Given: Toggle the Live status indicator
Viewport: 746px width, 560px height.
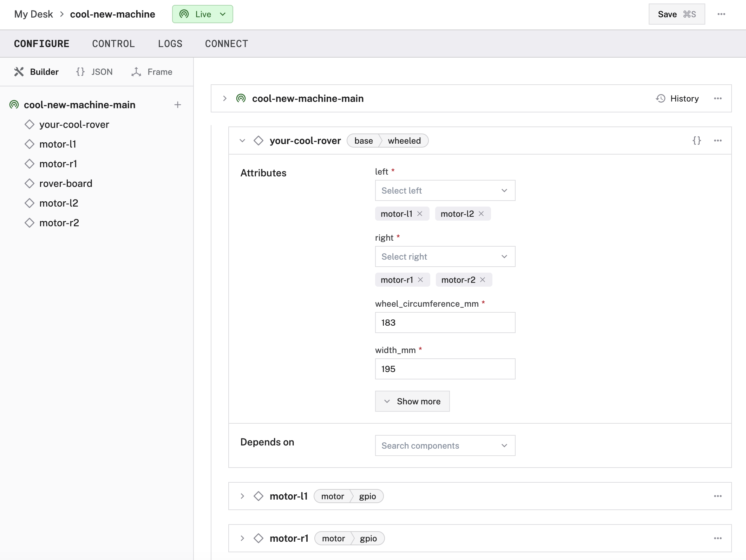Looking at the screenshot, I should pos(202,14).
